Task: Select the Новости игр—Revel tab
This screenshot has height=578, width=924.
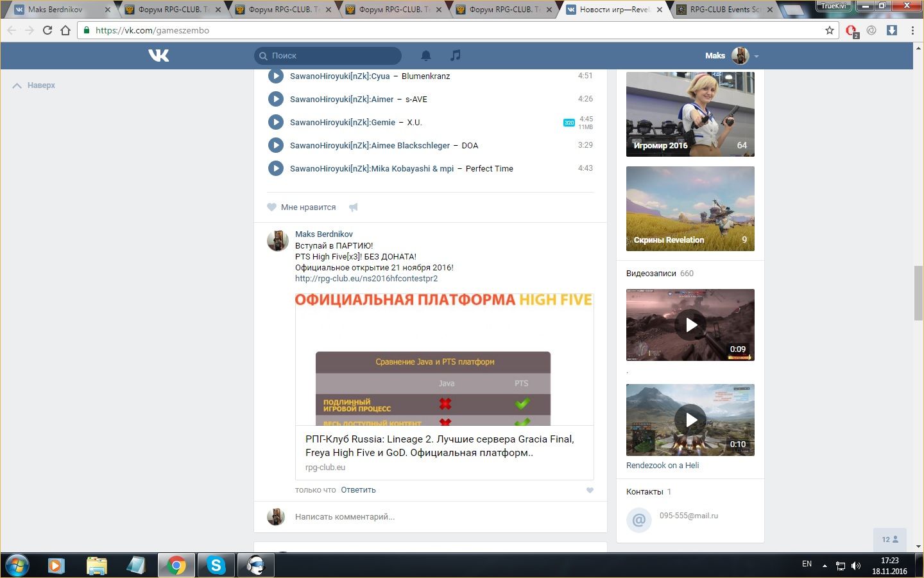Action: tap(615, 10)
